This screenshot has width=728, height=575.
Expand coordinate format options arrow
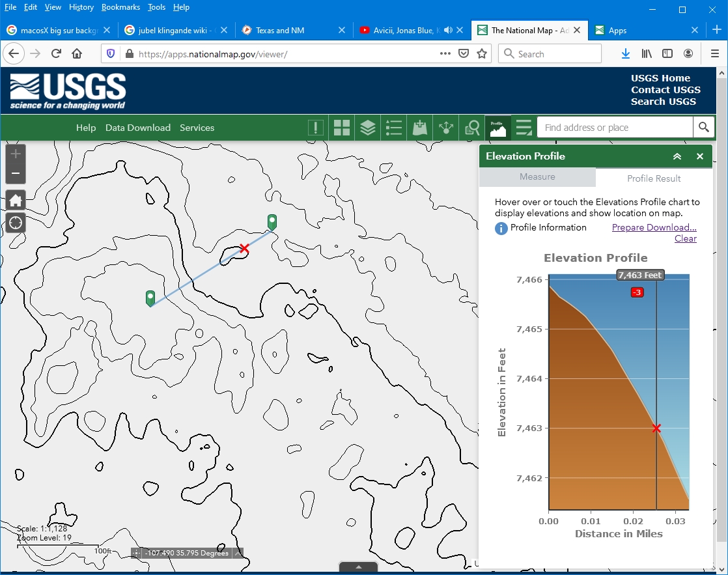coord(238,553)
